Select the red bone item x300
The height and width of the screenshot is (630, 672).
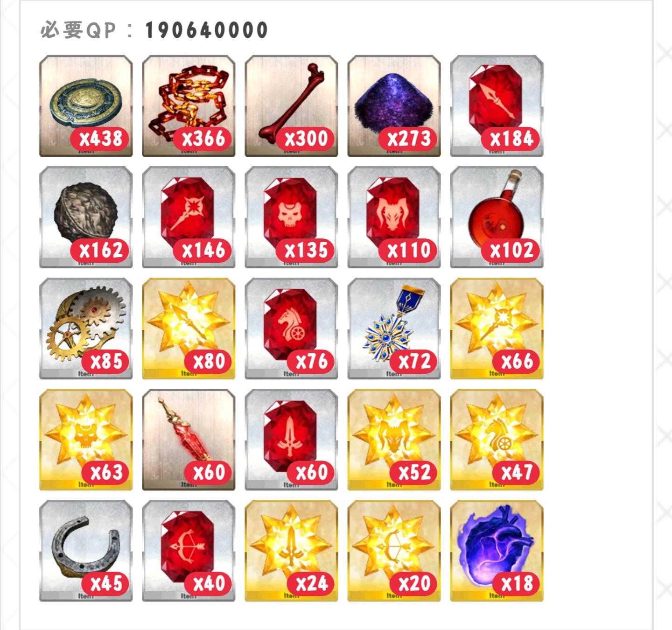[x=291, y=106]
